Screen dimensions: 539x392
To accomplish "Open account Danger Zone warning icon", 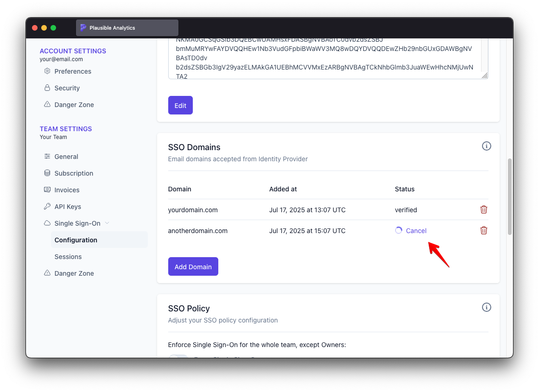I will [x=47, y=104].
